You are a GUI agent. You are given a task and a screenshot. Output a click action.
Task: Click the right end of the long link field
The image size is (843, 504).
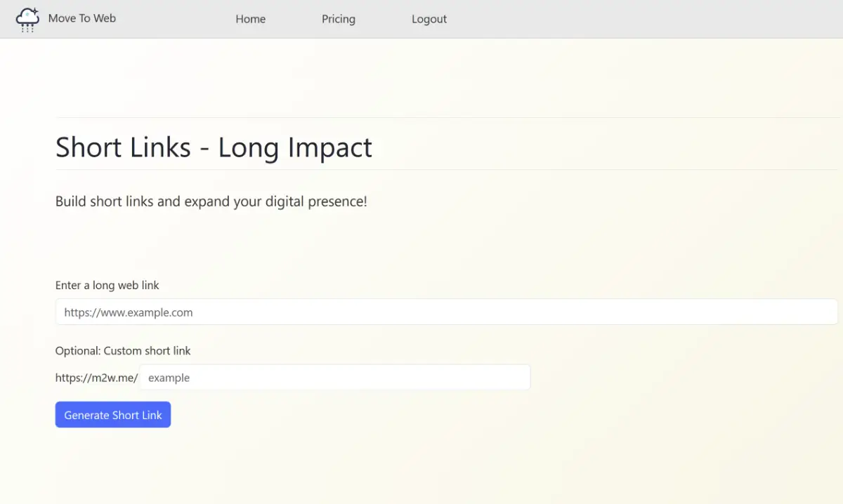[822, 312]
